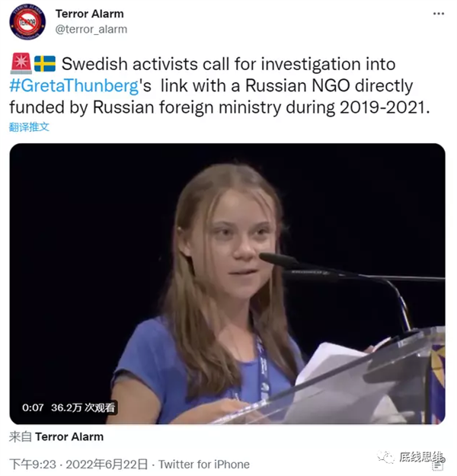The height and width of the screenshot is (476, 457).
Task: Open the 来自 Terror Alarm source link
Action: pos(56,436)
